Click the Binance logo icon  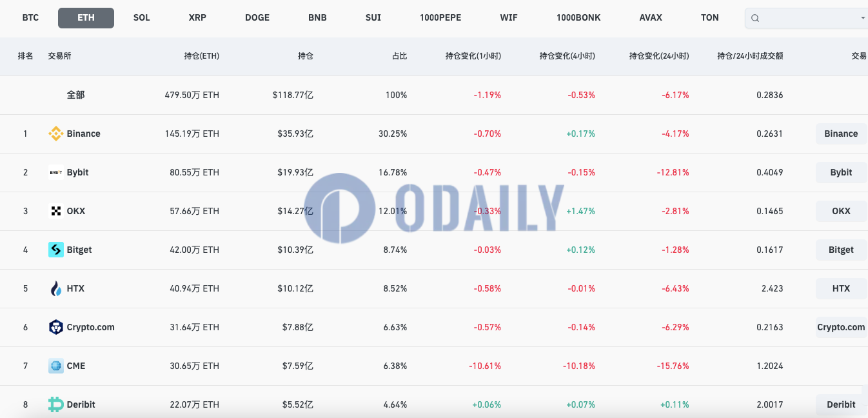pos(56,134)
